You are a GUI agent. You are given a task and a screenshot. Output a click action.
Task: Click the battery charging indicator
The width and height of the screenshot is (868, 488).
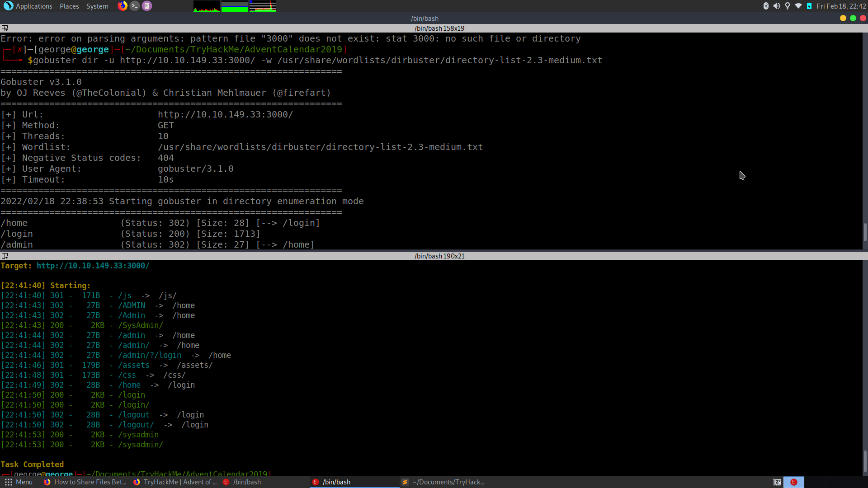pyautogui.click(x=809, y=6)
